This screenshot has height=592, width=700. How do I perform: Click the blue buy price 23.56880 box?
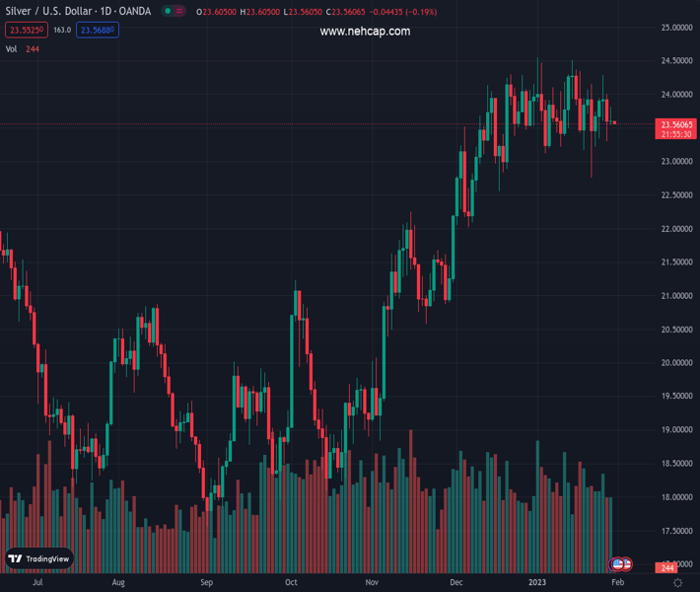(99, 30)
